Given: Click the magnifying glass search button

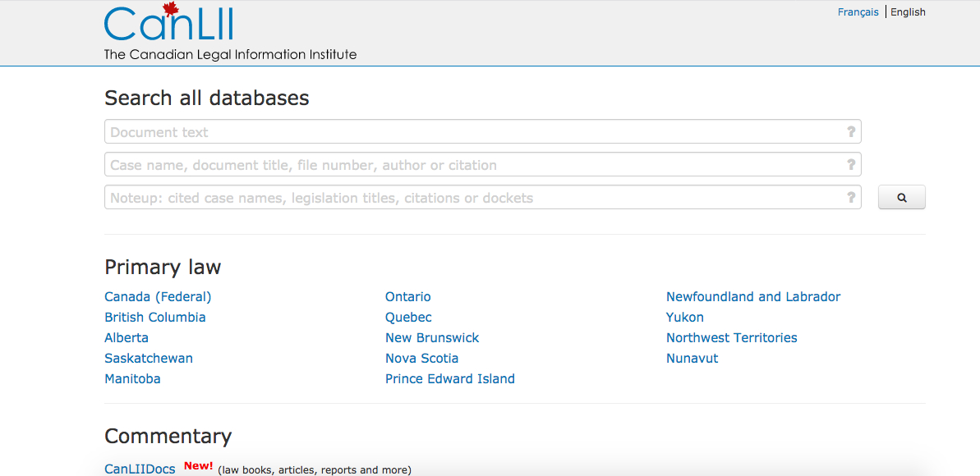Looking at the screenshot, I should 901,198.
